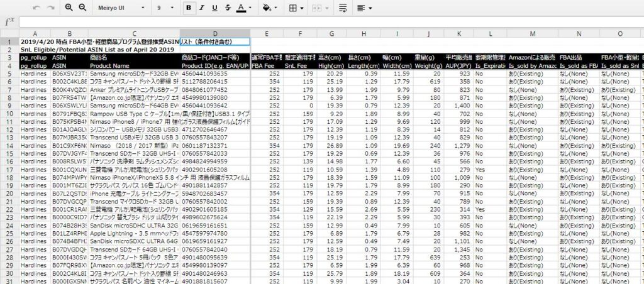
Task: Click the iPhone charging cable cell in row 20
Action: (x=134, y=194)
